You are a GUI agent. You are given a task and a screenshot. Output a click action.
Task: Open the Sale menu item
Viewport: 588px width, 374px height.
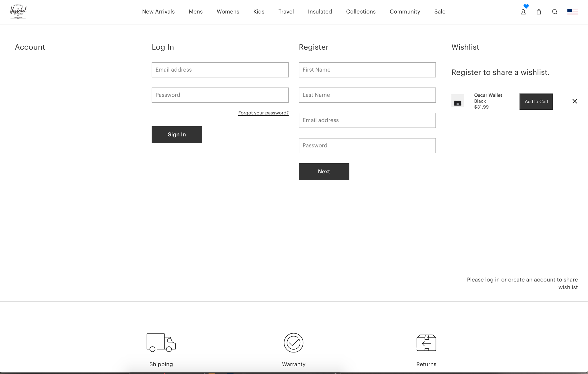(440, 12)
